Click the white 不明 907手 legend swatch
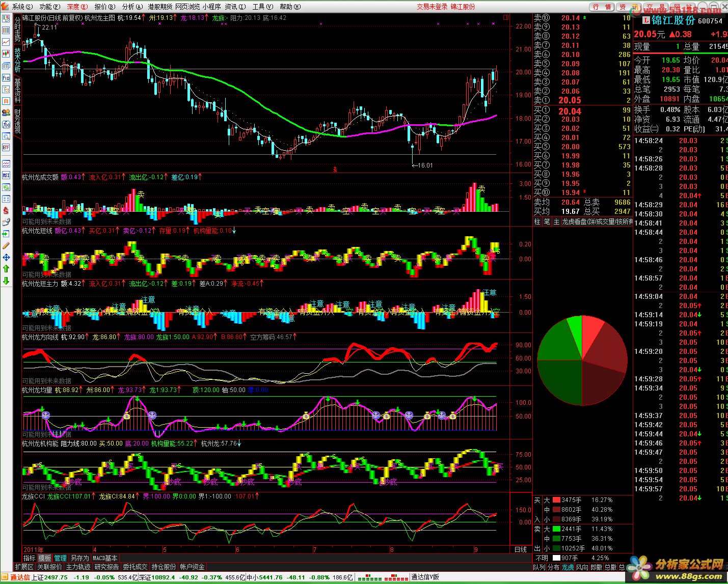Image resolution: width=728 pixels, height=584 pixels. click(556, 558)
